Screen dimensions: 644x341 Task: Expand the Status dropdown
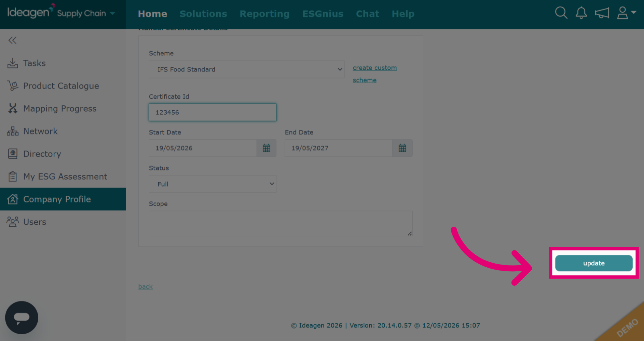pos(213,184)
